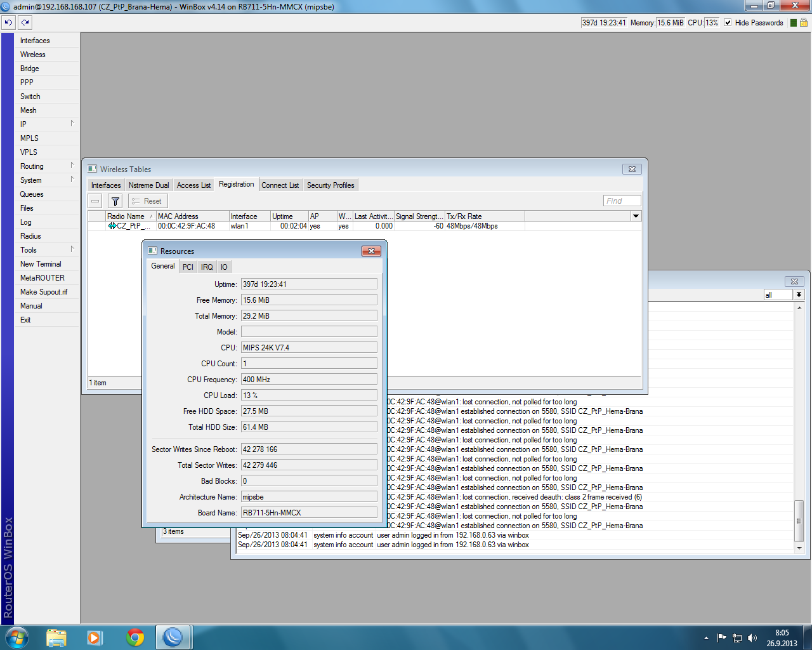Image resolution: width=812 pixels, height=650 pixels.
Task: Expand the IP submenu arrow
Action: click(x=72, y=124)
